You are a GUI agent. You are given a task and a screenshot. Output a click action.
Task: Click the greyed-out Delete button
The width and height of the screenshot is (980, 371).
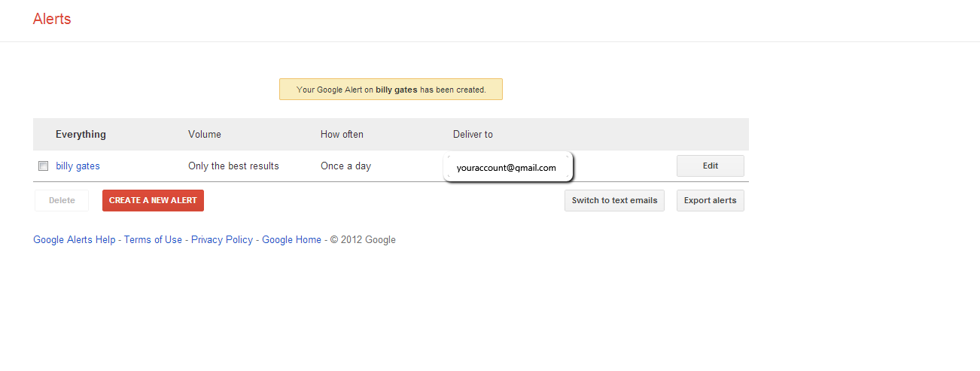click(x=62, y=200)
